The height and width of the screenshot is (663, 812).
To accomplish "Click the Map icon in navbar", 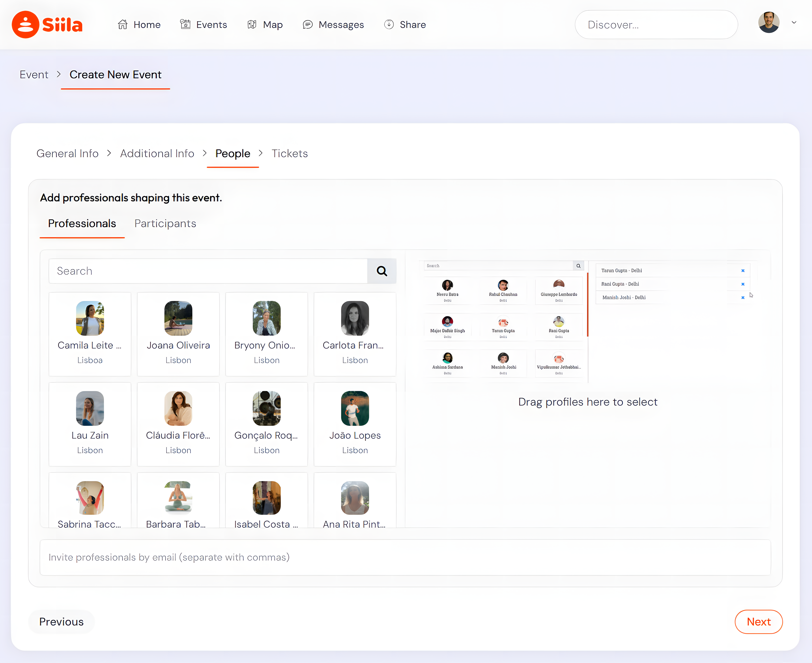I will tap(252, 24).
